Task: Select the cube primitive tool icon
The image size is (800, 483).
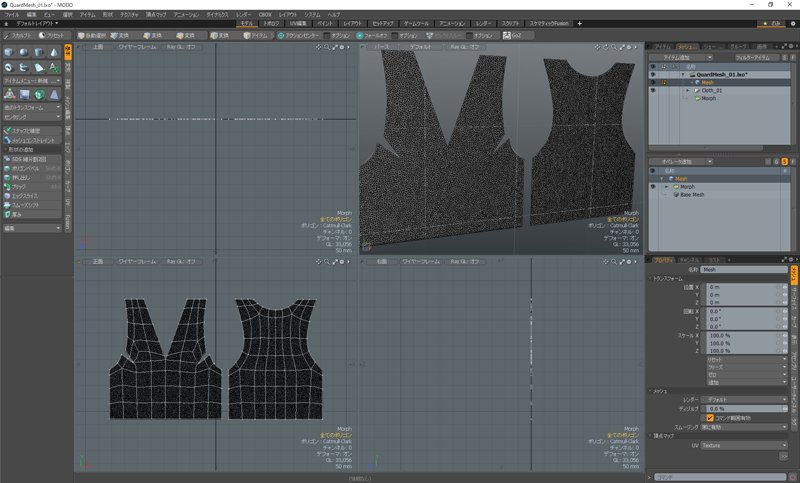Action: (9, 53)
